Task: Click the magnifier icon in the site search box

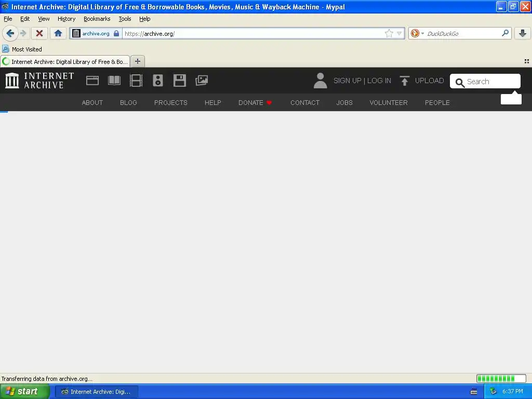Action: tap(460, 82)
